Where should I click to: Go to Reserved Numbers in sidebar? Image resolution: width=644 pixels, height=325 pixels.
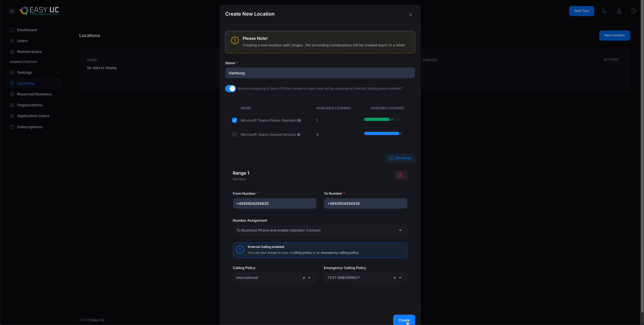pyautogui.click(x=34, y=94)
